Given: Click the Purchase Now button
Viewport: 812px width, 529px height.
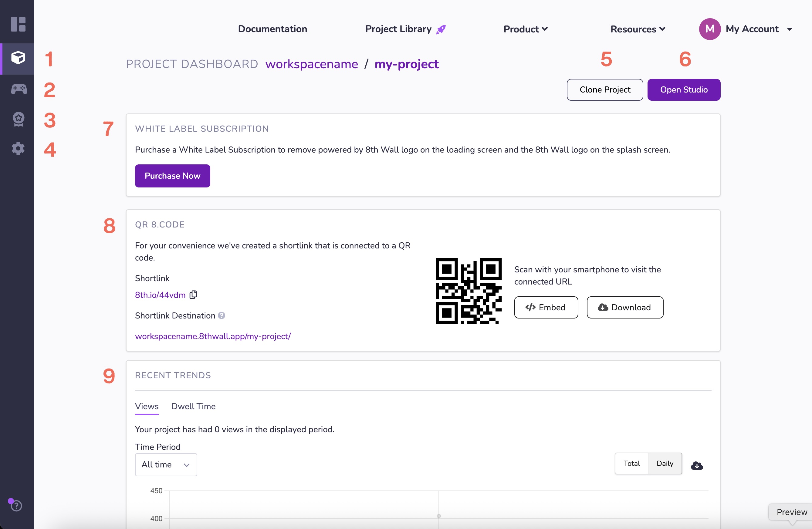Looking at the screenshot, I should [x=172, y=176].
